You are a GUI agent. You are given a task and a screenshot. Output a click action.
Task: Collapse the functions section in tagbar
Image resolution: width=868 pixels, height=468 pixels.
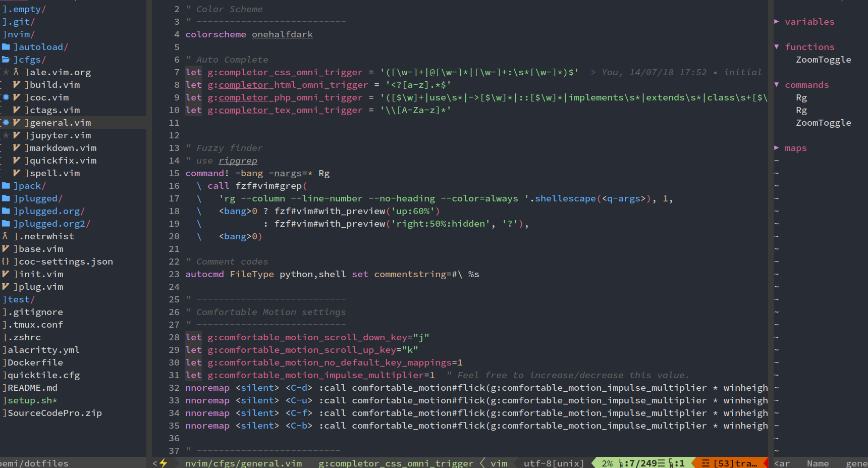pyautogui.click(x=777, y=47)
